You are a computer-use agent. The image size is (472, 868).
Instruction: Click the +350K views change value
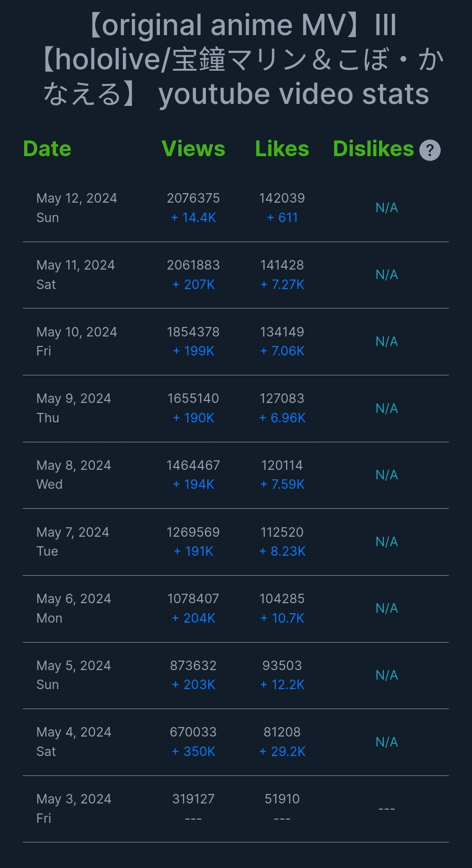coord(194,752)
